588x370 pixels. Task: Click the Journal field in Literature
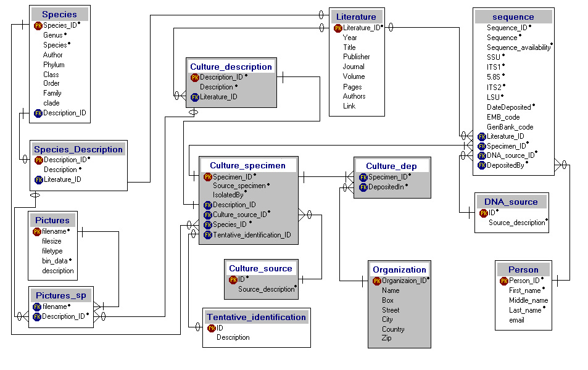[354, 67]
